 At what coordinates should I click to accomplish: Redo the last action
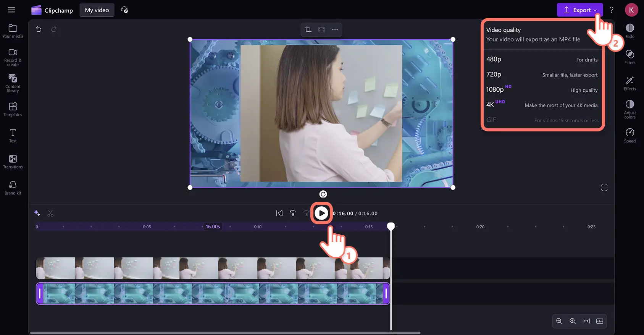pos(54,29)
